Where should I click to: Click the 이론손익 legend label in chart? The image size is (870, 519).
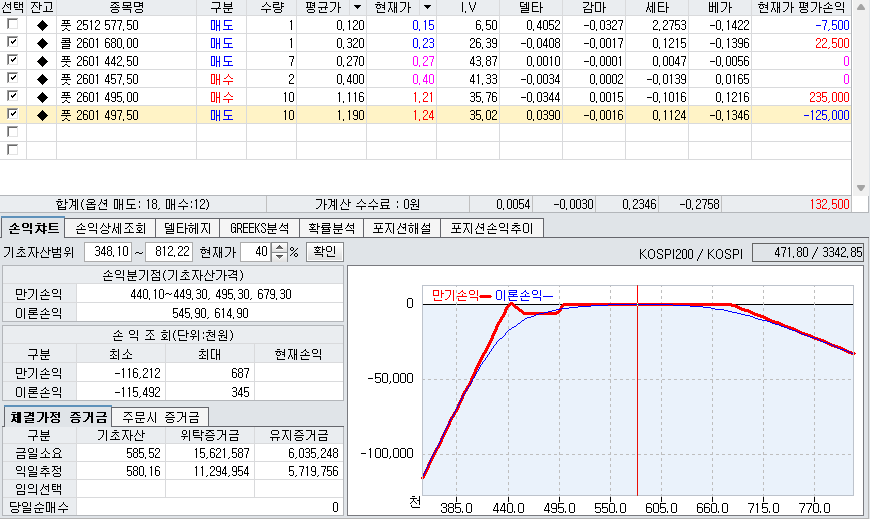pyautogui.click(x=518, y=295)
